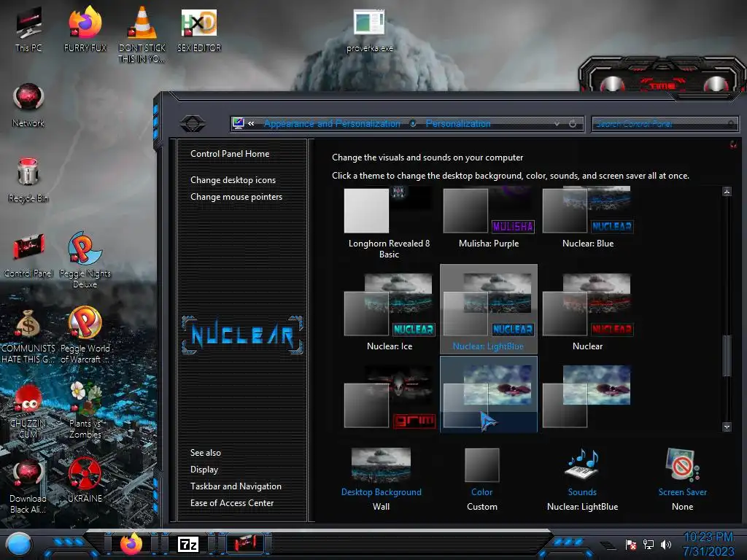The height and width of the screenshot is (560, 747).
Task: Select the Nuclear: LightBlue theme
Action: [489, 308]
